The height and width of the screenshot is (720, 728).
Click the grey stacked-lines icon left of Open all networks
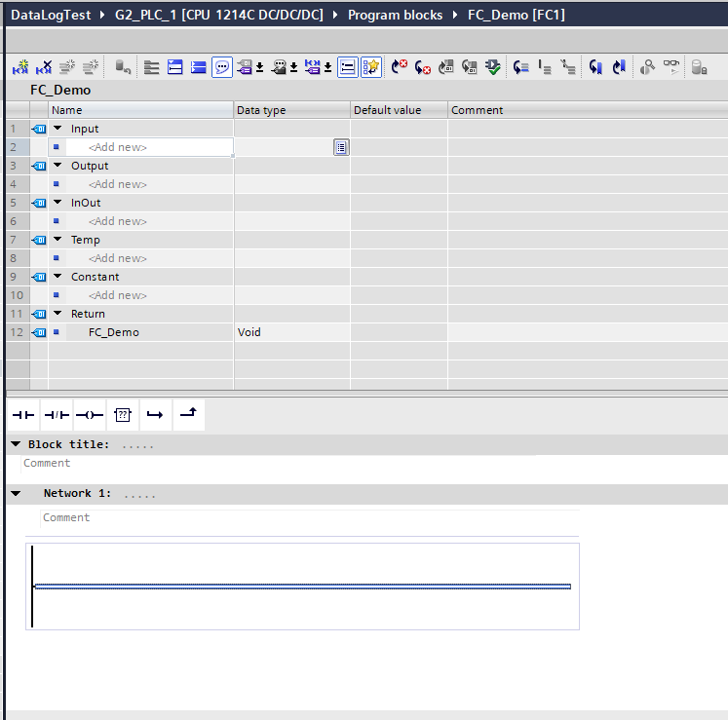click(x=151, y=67)
